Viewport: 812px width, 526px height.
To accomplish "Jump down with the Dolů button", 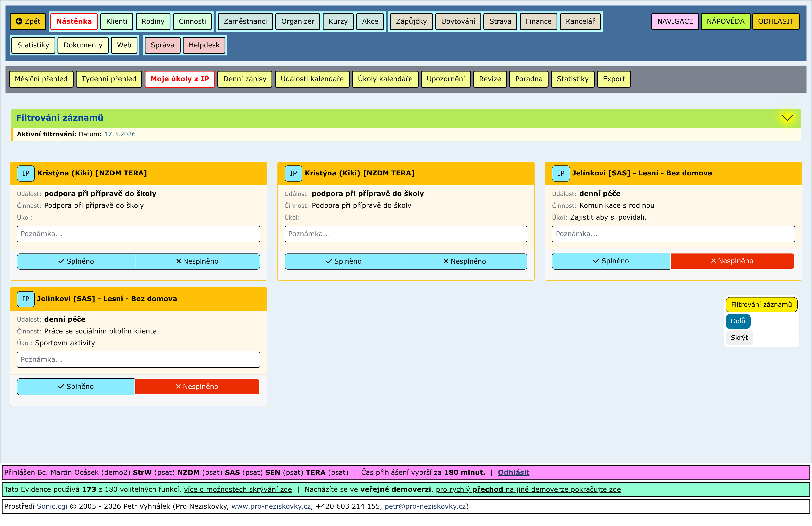I will point(738,321).
